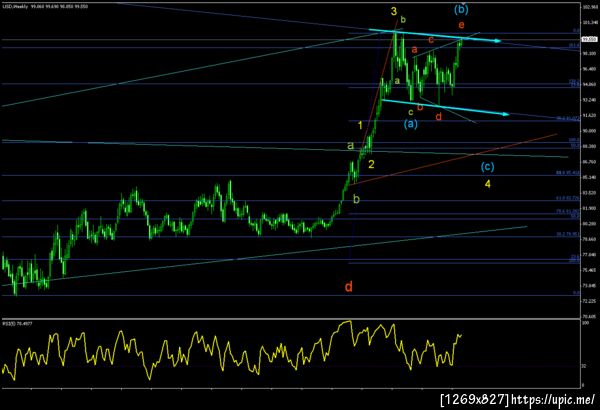Click the 81.900 price axis label
The height and width of the screenshot is (410, 600).
coord(589,208)
